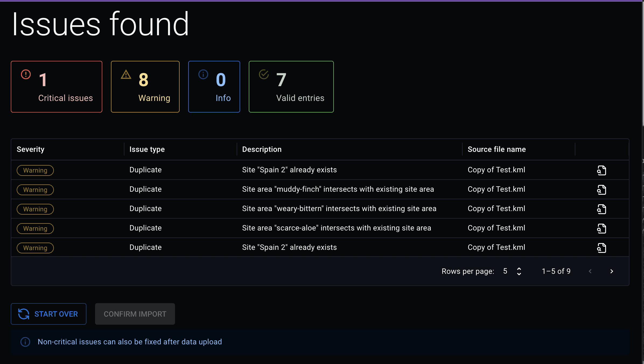Select the Valid entries card
Screen dimensions: 644x364
click(291, 87)
